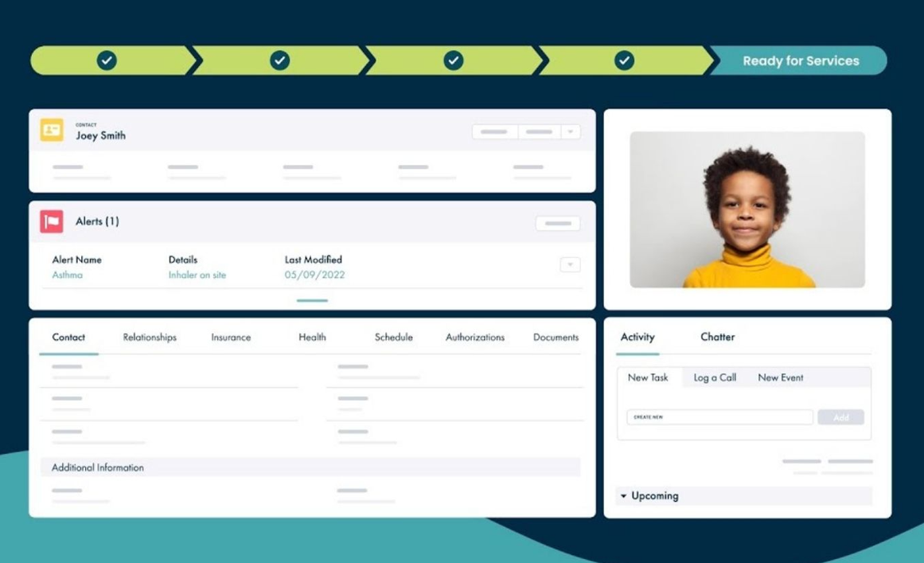The height and width of the screenshot is (563, 924).
Task: Click the yellow contact card icon
Action: pyautogui.click(x=52, y=130)
